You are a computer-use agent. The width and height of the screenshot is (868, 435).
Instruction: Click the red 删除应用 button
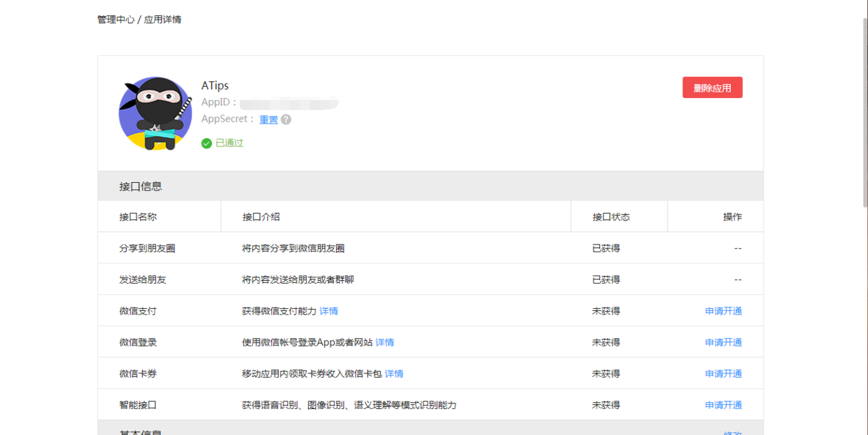click(713, 88)
